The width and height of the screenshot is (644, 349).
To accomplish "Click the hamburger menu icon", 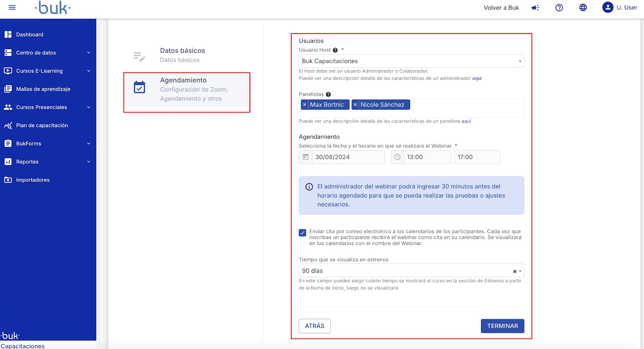I will [x=12, y=8].
